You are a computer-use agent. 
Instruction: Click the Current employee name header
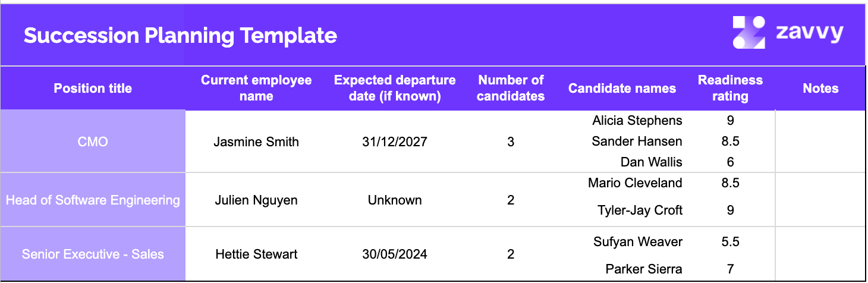[256, 88]
